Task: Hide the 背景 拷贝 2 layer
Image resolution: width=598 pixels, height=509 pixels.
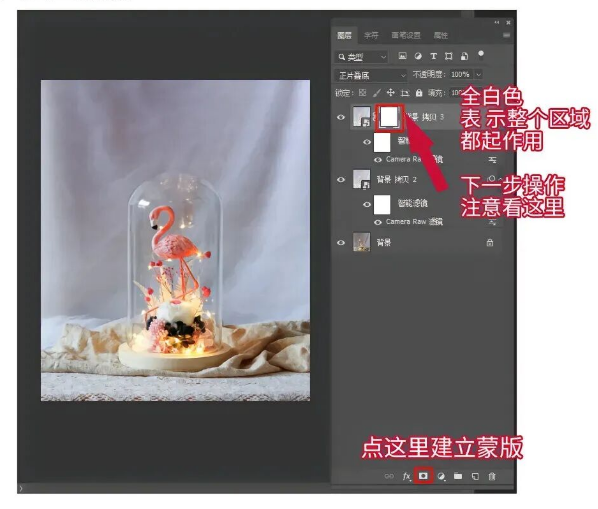Action: pos(341,179)
